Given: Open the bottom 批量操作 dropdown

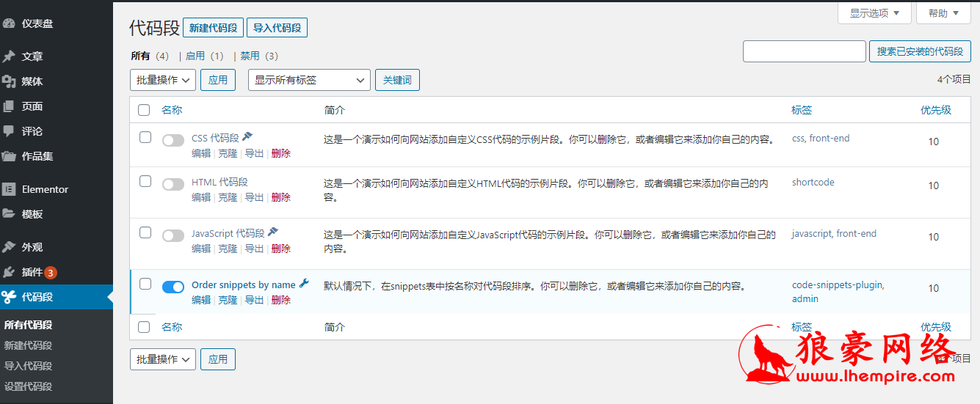Looking at the screenshot, I should 163,359.
